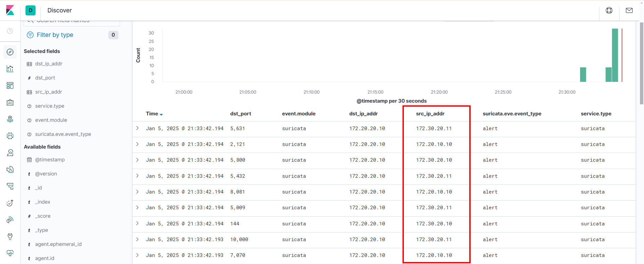The height and width of the screenshot is (264, 644).
Task: Click the Kibana logo
Action: (x=10, y=10)
